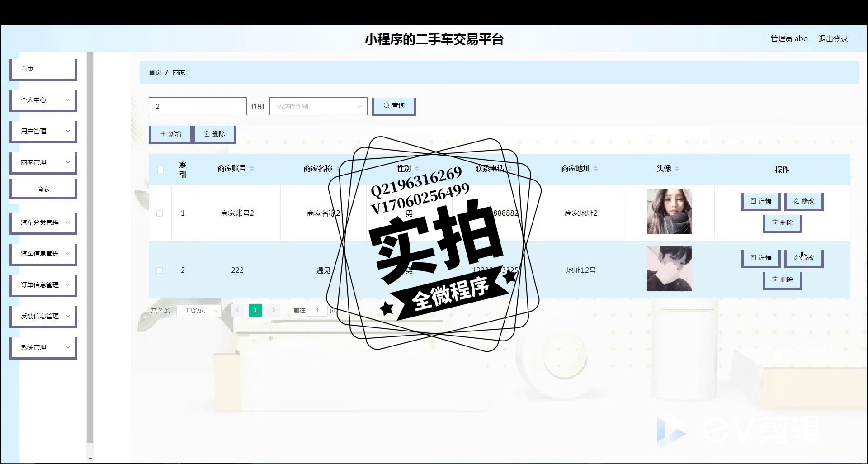Expand the 汽车分类管理 menu
The image size is (868, 464).
click(43, 223)
